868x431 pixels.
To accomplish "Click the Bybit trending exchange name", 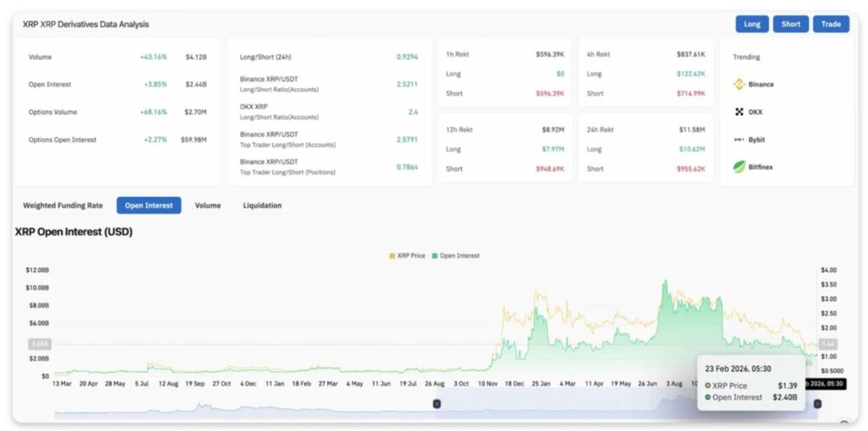I will pyautogui.click(x=757, y=139).
